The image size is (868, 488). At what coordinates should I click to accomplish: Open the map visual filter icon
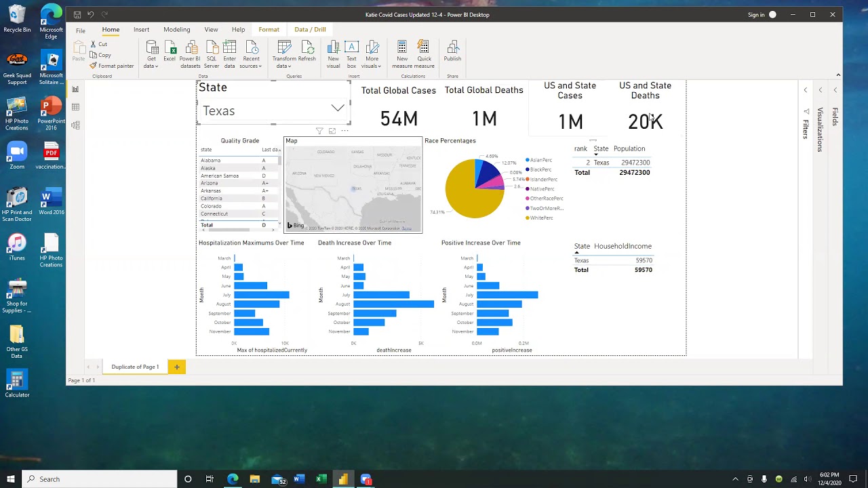pos(319,131)
